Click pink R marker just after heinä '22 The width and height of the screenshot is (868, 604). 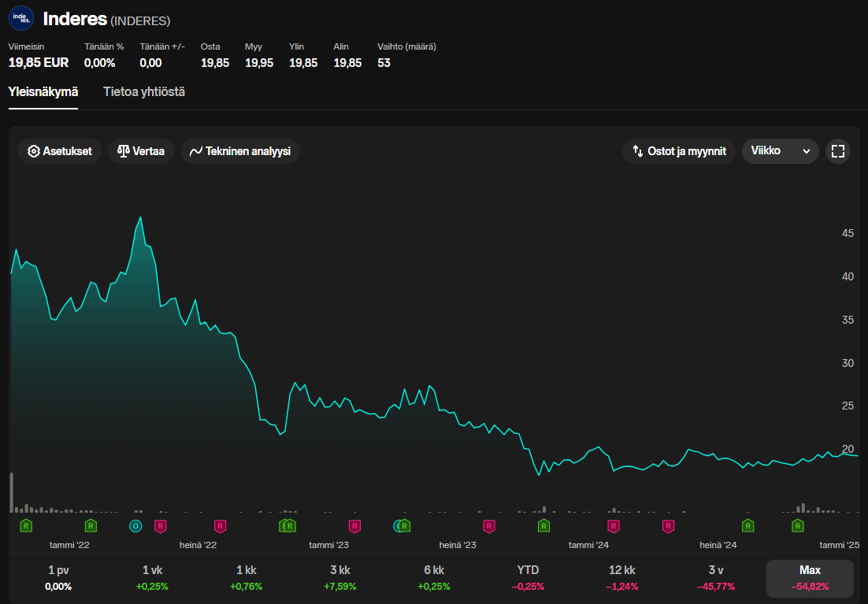point(221,526)
